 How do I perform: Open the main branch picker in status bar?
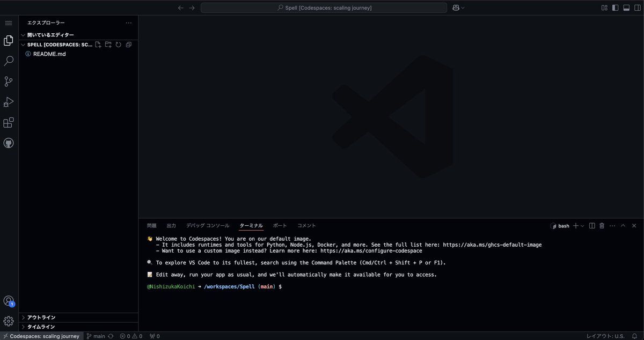[x=96, y=336]
